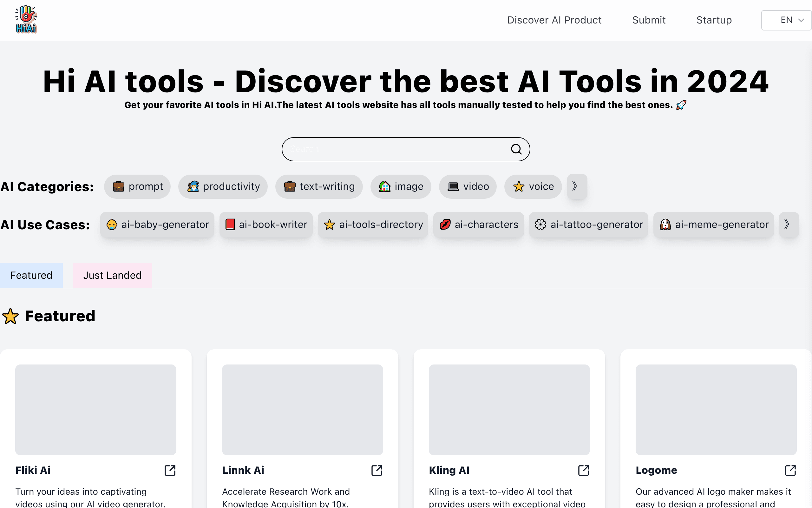Open the Linnk Ai thumbnail
812x508 pixels.
click(302, 410)
